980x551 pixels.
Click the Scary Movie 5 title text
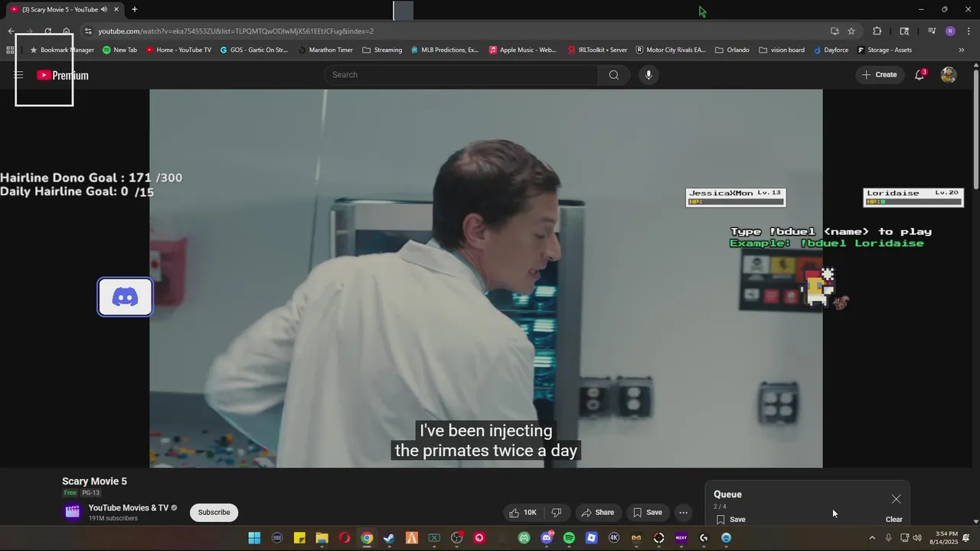pyautogui.click(x=94, y=481)
